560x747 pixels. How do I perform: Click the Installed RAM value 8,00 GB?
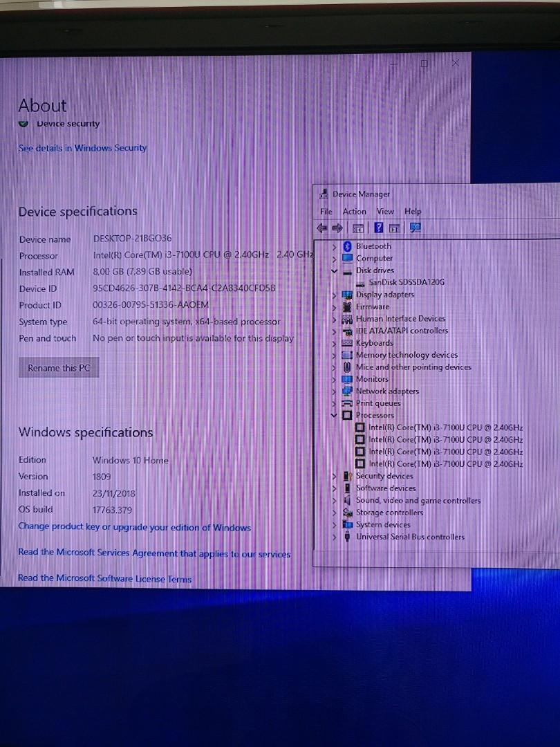pos(142,272)
